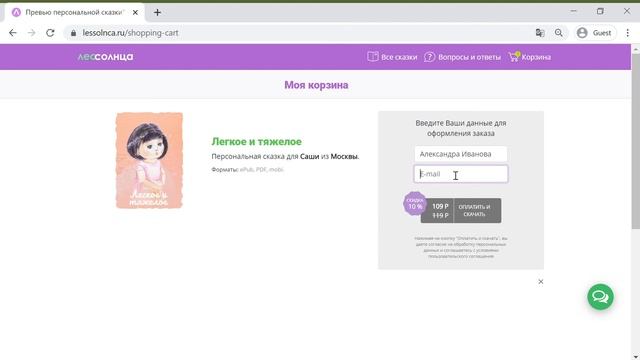Open the Guest profile button

tap(594, 33)
